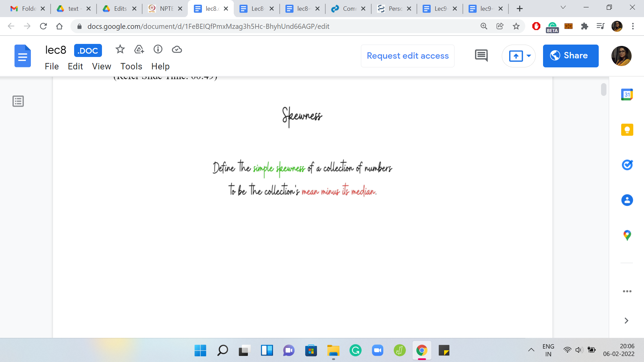This screenshot has height=362, width=644.
Task: Click the Add to Drive icon
Action: point(139,50)
